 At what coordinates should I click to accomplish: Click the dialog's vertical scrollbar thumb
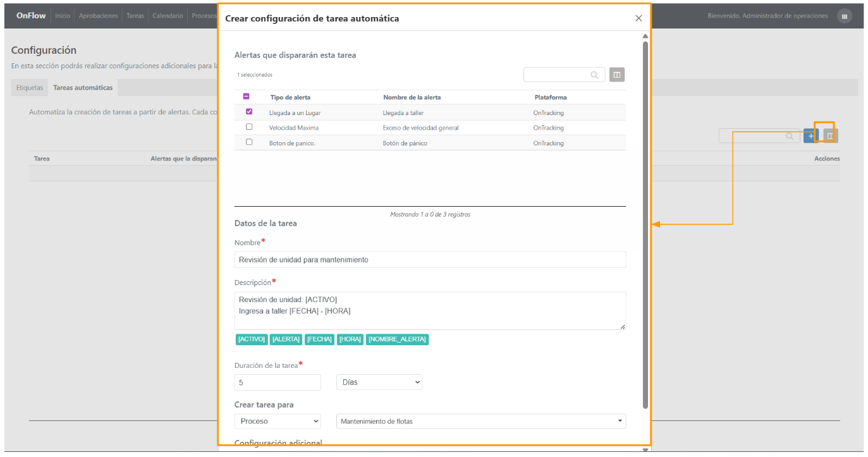click(645, 224)
